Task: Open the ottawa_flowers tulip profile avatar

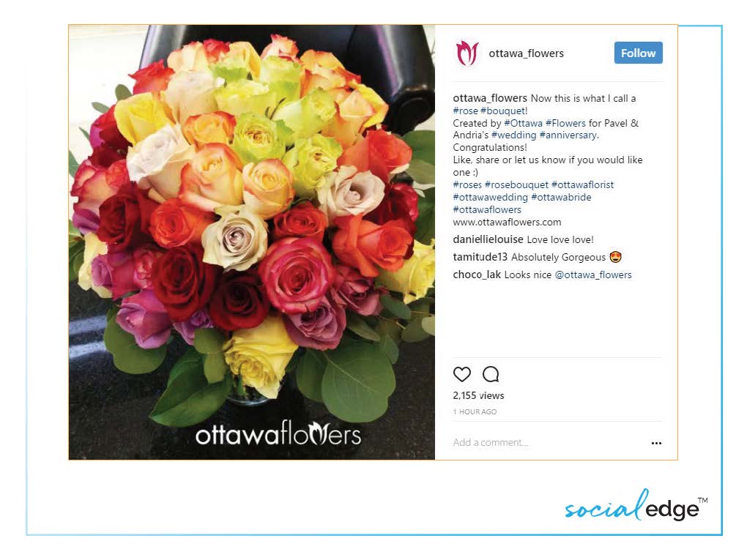Action: (x=467, y=53)
